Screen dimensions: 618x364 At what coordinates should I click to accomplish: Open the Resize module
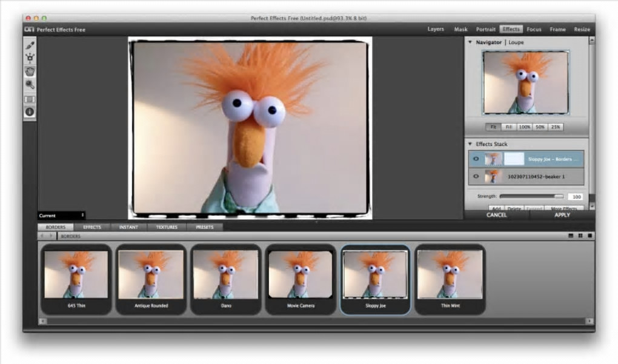[x=582, y=29]
